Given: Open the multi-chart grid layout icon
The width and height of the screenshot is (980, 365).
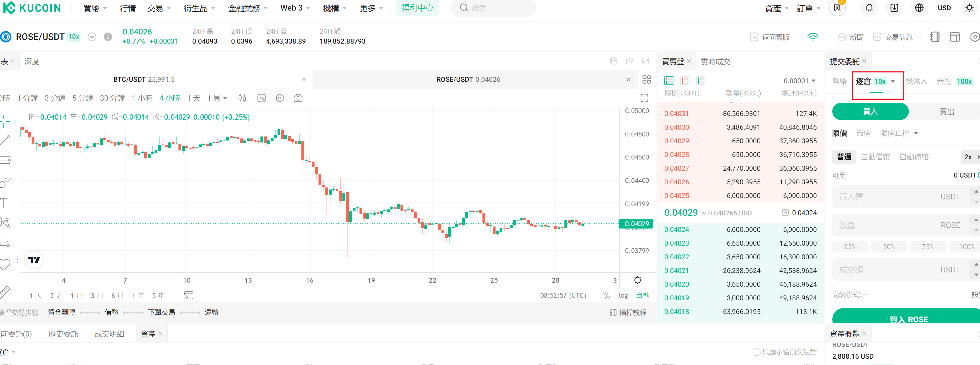Looking at the screenshot, I should [646, 79].
